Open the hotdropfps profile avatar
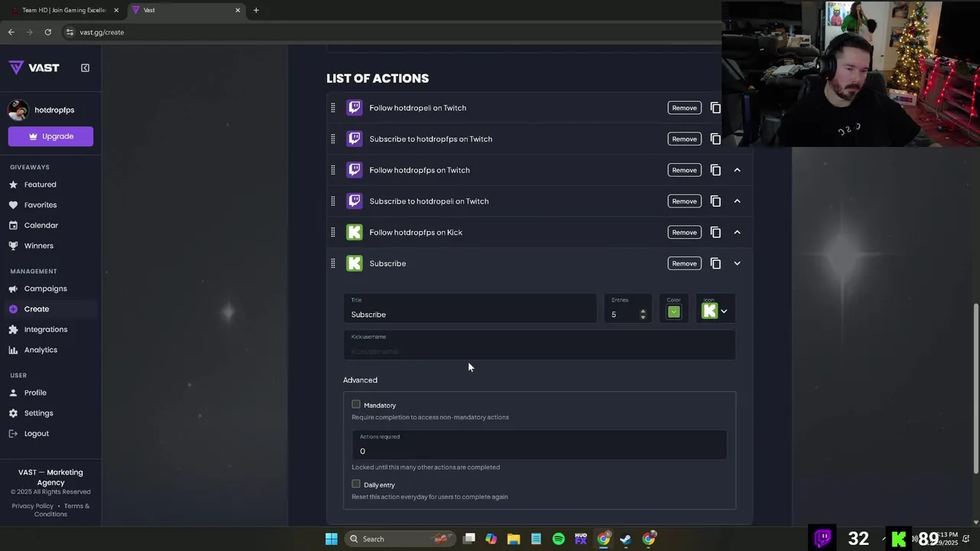The image size is (980, 551). click(18, 109)
